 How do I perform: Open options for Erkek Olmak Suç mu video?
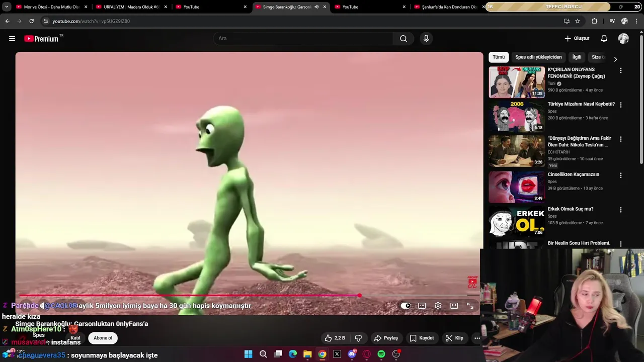click(621, 210)
